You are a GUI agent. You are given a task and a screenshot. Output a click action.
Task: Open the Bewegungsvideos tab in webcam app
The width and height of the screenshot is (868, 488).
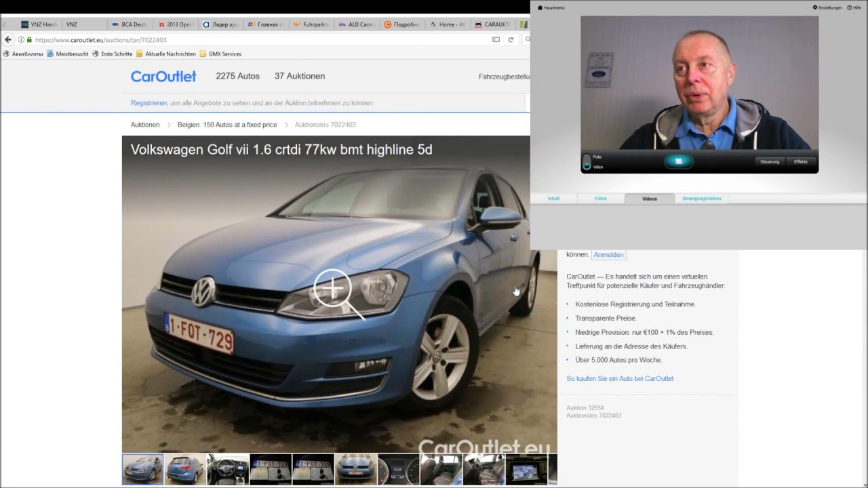click(702, 199)
